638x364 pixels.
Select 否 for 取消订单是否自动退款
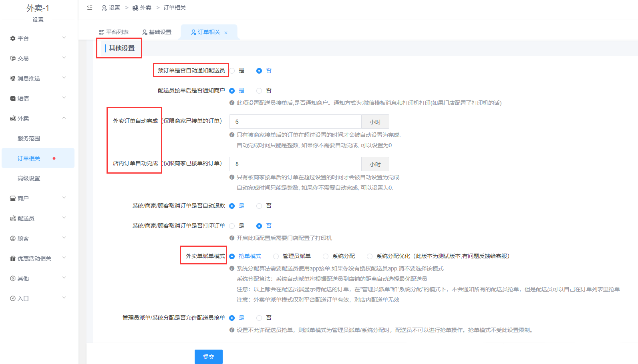[x=259, y=206]
